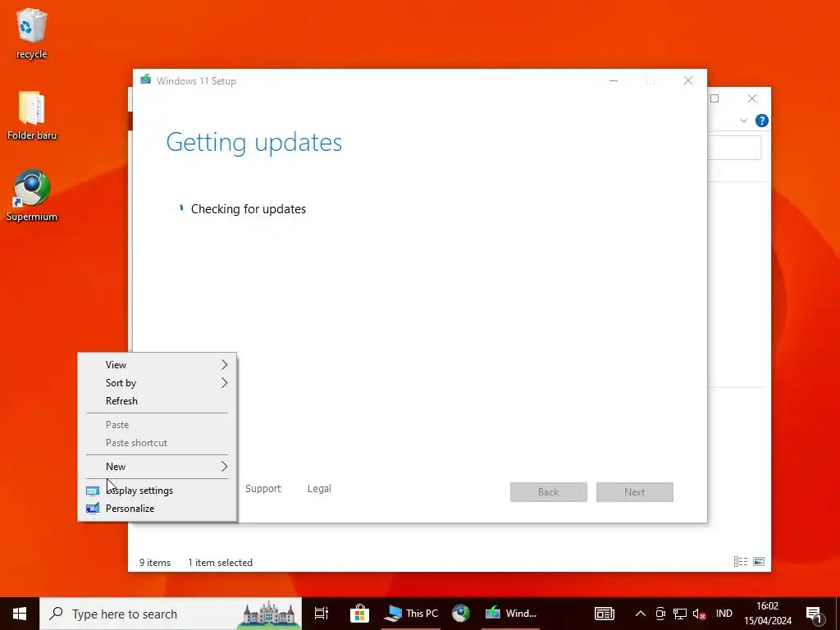Click the Meet Now tray icon
This screenshot has width=840, height=630.
[x=660, y=614]
